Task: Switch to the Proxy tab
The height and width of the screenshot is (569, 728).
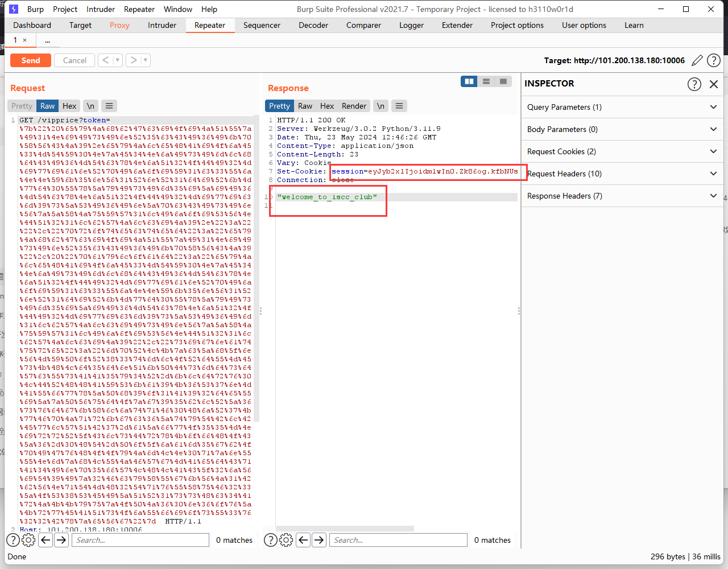Action: [x=119, y=25]
